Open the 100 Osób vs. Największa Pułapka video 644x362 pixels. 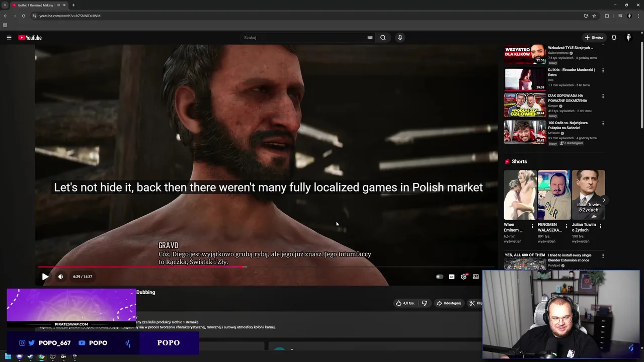tap(525, 132)
